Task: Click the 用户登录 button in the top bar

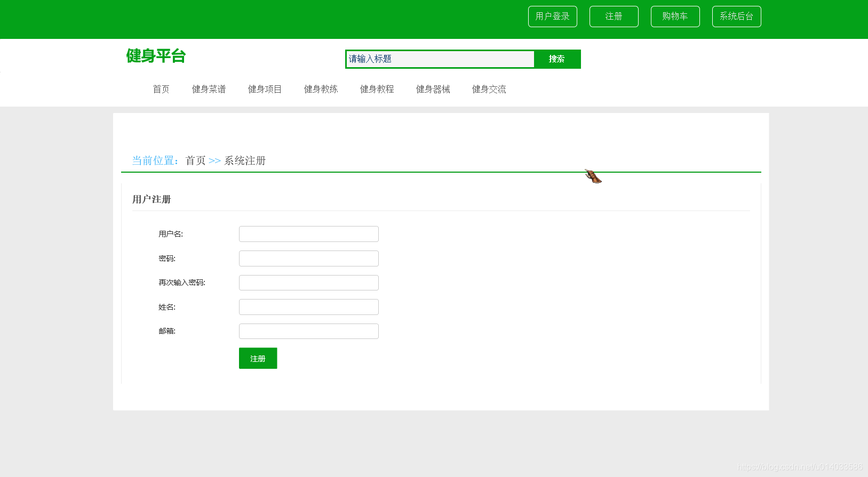Action: coord(552,17)
